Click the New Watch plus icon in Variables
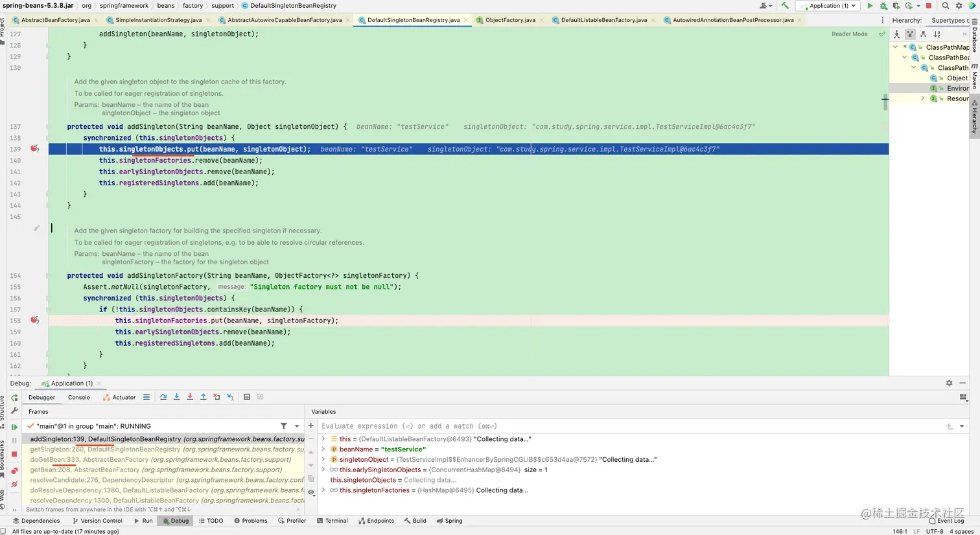 pyautogui.click(x=311, y=426)
